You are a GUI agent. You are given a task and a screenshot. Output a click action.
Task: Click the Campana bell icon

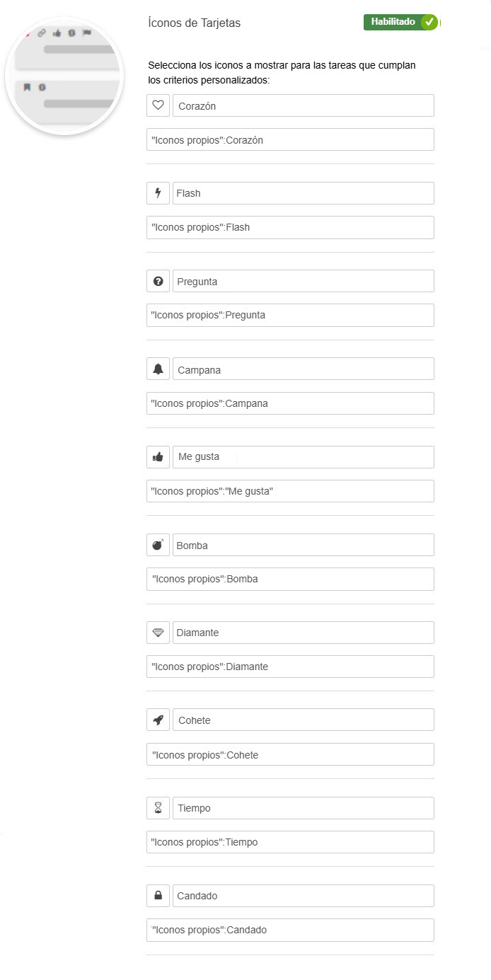[158, 369]
